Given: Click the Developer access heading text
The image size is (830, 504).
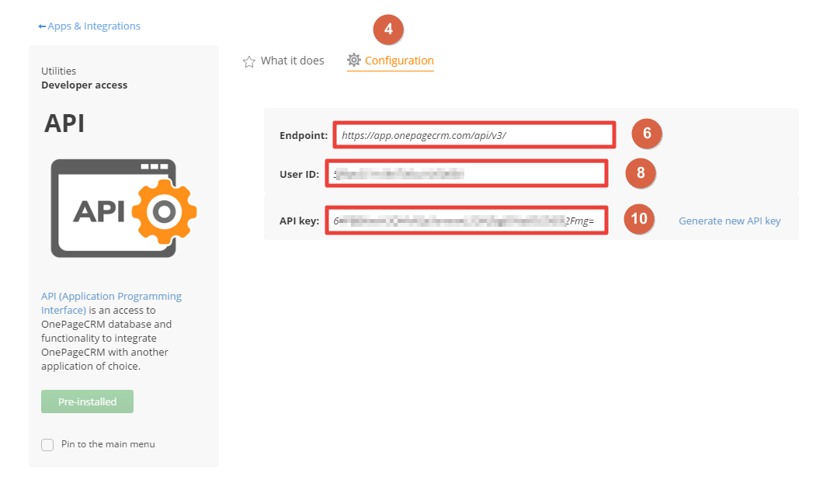Looking at the screenshot, I should click(84, 85).
